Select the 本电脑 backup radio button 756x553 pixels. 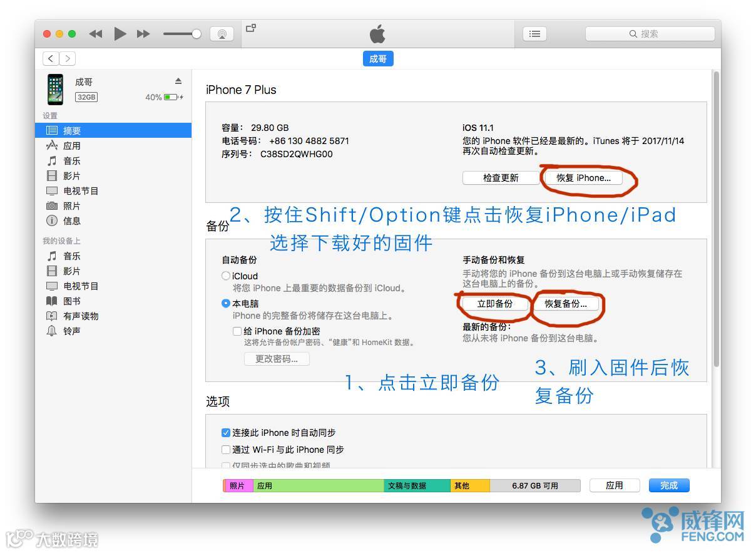click(x=226, y=303)
